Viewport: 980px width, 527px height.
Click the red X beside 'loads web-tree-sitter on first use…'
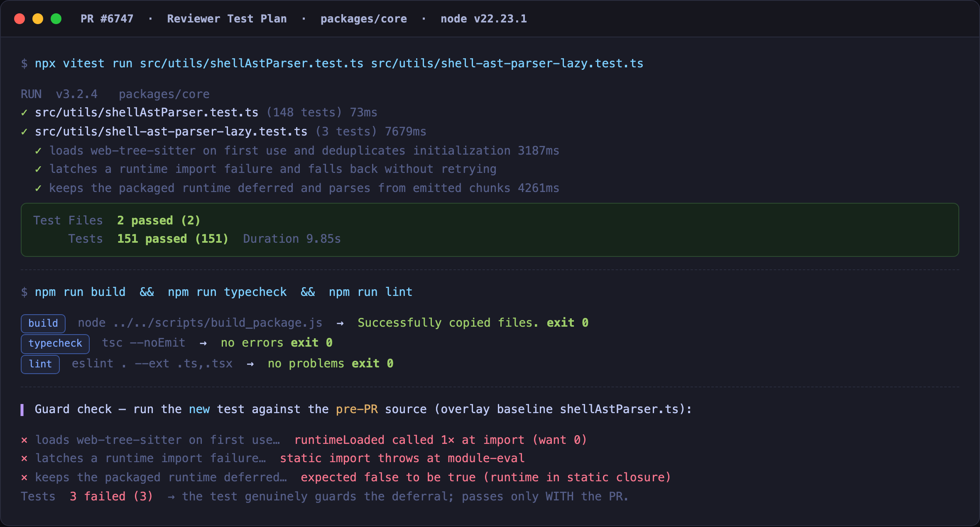(x=24, y=440)
